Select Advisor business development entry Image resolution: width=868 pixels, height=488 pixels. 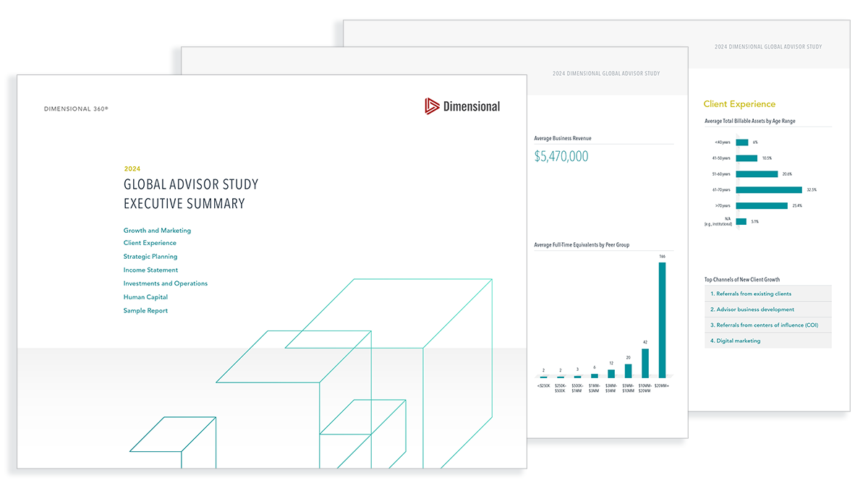tap(754, 309)
